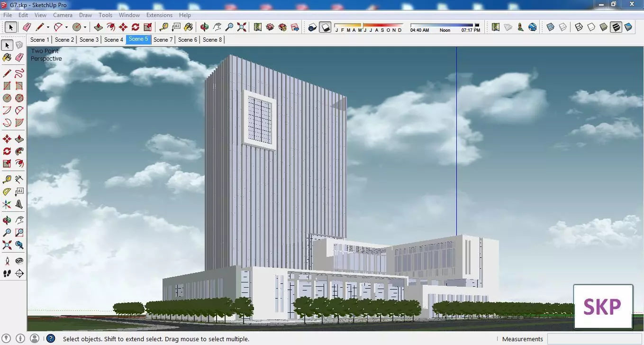Open the 3D Warehouse icon

pyautogui.click(x=270, y=27)
